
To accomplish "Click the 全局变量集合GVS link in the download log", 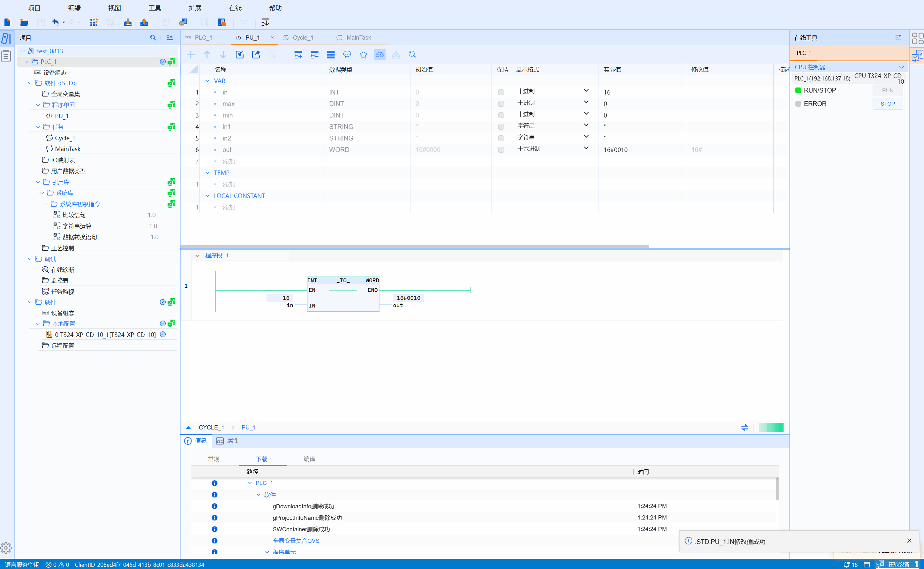I will coord(296,541).
